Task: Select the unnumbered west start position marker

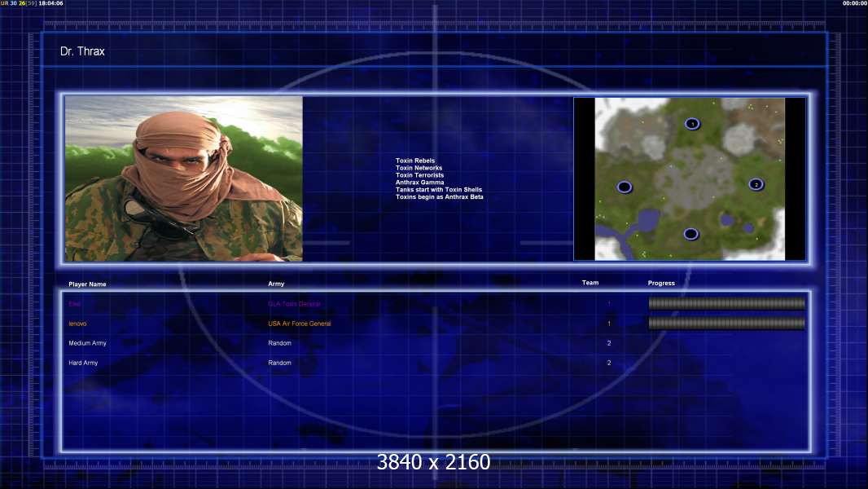Action: pyautogui.click(x=625, y=187)
